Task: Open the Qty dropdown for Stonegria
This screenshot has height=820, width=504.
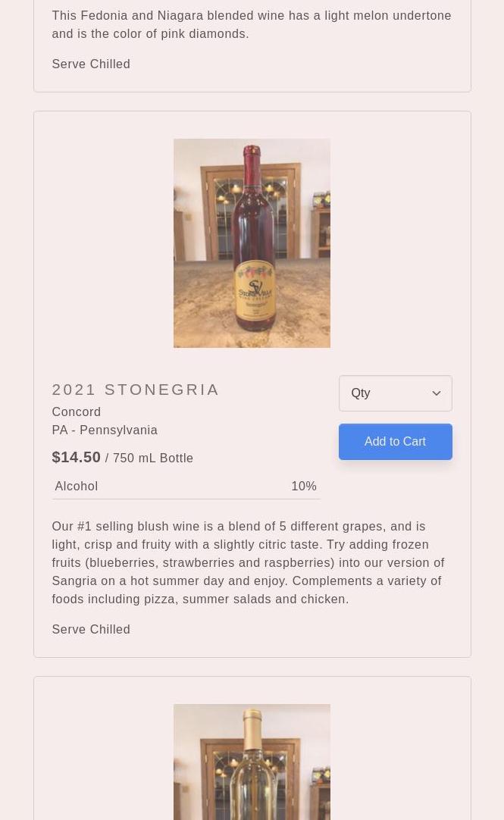Action: click(x=394, y=393)
